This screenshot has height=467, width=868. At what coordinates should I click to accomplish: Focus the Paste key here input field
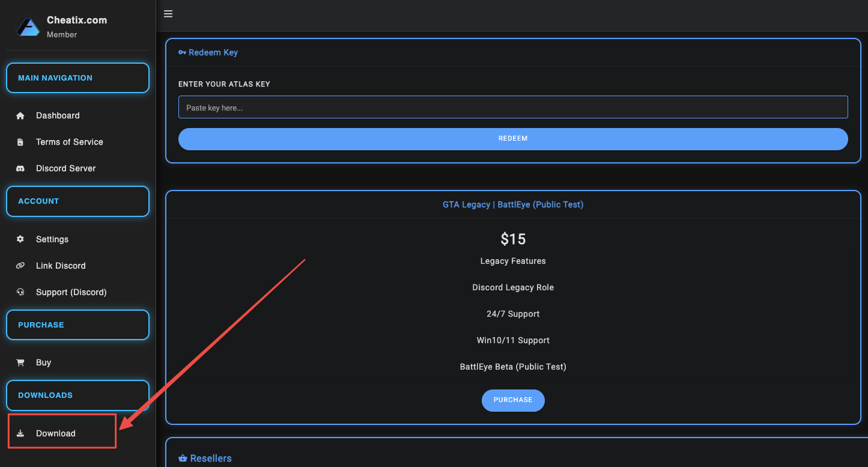tap(512, 107)
